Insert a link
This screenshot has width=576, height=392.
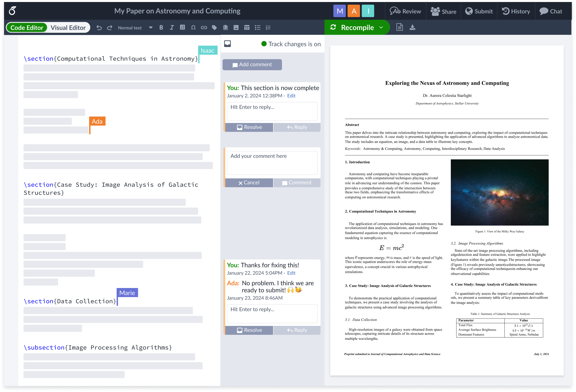click(204, 27)
